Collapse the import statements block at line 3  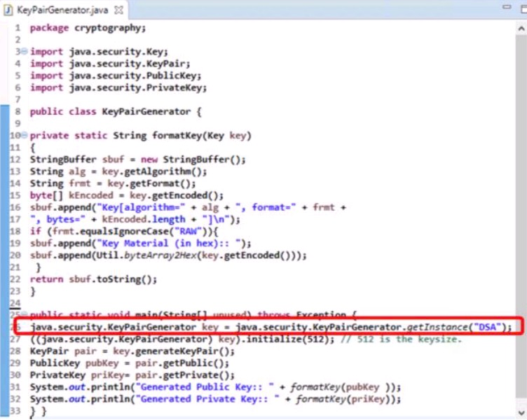tap(25, 52)
